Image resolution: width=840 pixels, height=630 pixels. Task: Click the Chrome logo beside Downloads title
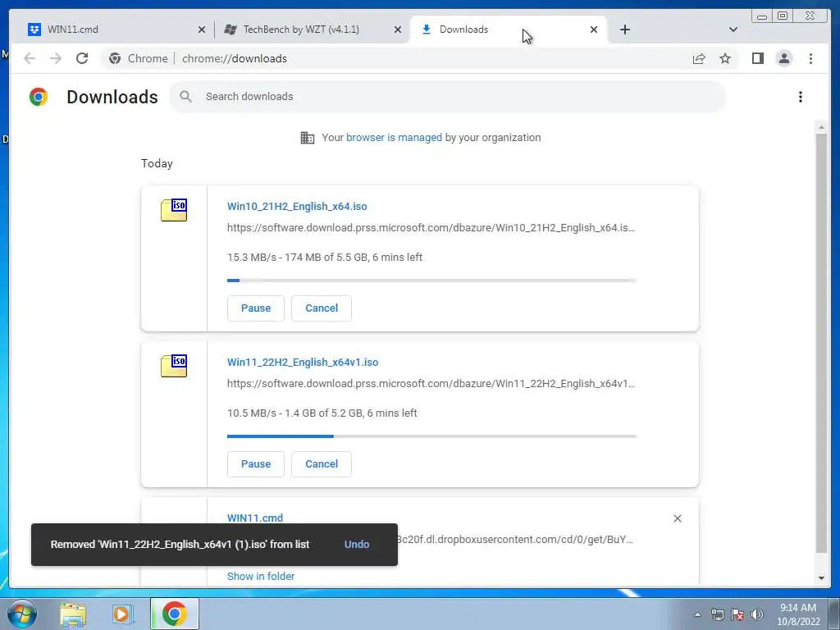(x=39, y=97)
